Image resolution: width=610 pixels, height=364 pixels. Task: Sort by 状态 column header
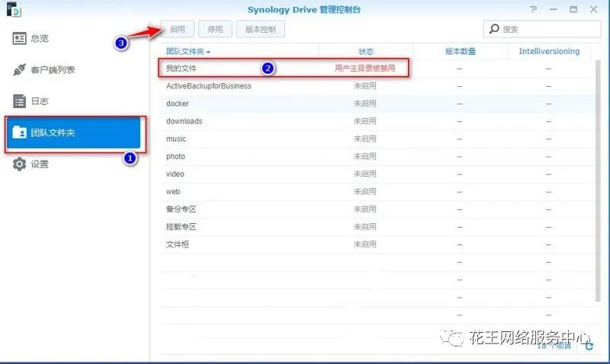pos(366,51)
